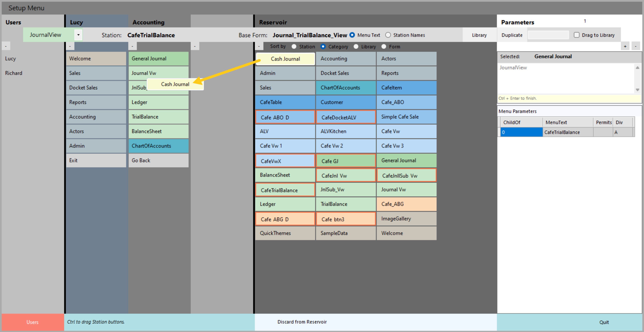
Task: Collapse the Reservoir column with minus button
Action: pyautogui.click(x=259, y=46)
